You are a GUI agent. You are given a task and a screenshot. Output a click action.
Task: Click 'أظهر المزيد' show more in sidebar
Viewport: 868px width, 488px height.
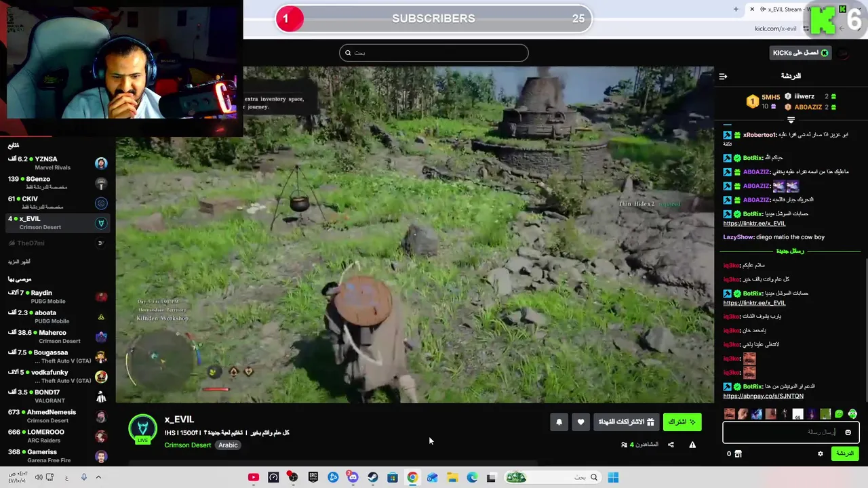[19, 262]
